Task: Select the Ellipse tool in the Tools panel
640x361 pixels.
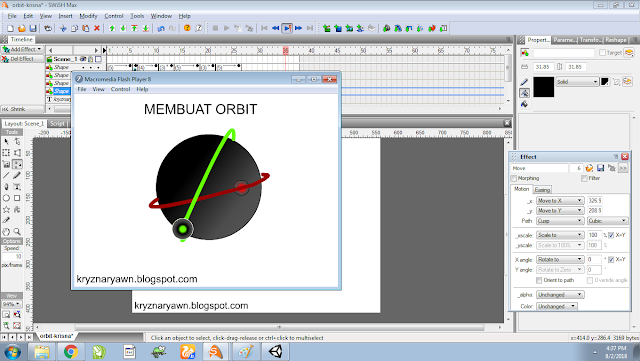Action: (6, 198)
